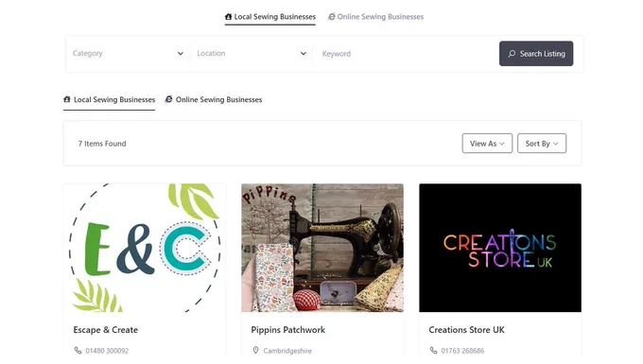Click the Pippins Patchwork sewing machine image

click(x=322, y=248)
